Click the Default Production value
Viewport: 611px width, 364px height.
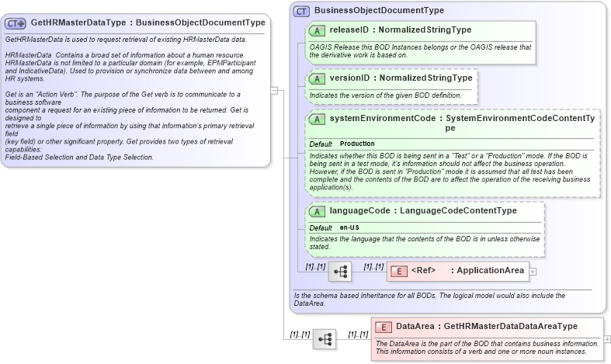357,144
